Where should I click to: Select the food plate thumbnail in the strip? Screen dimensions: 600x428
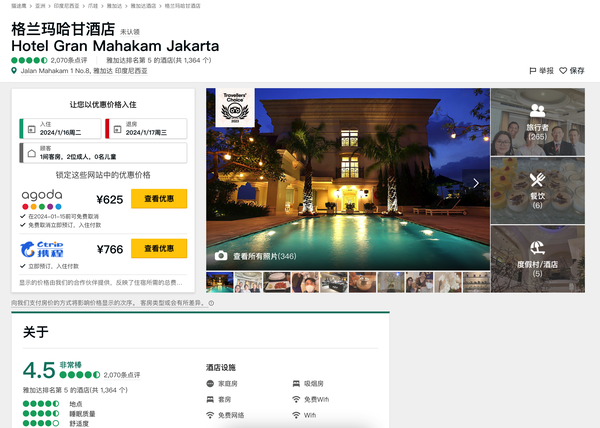(x=277, y=282)
